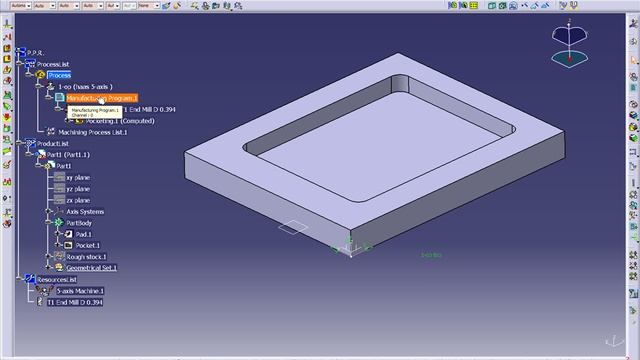
Task: Click the painter brush icon after layer dropdown
Action: 166,6
